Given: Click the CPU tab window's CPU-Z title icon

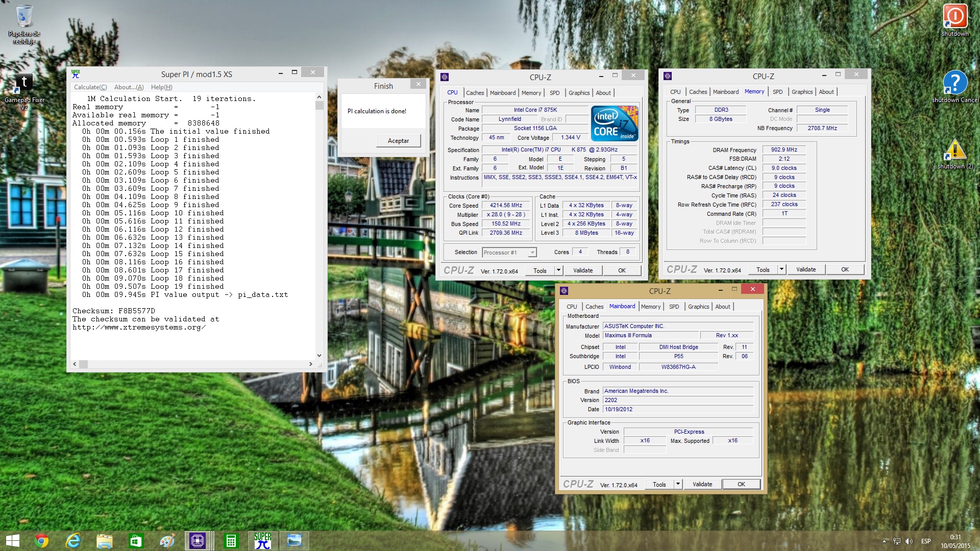Looking at the screenshot, I should tap(445, 77).
